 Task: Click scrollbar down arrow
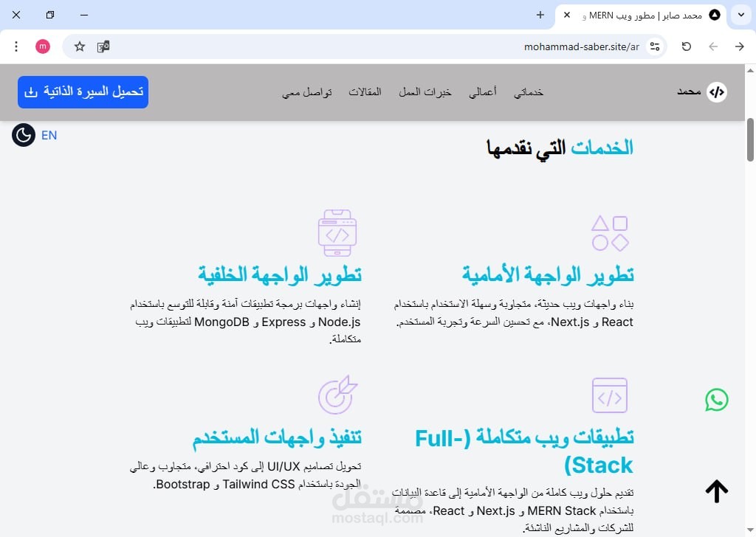[750, 530]
